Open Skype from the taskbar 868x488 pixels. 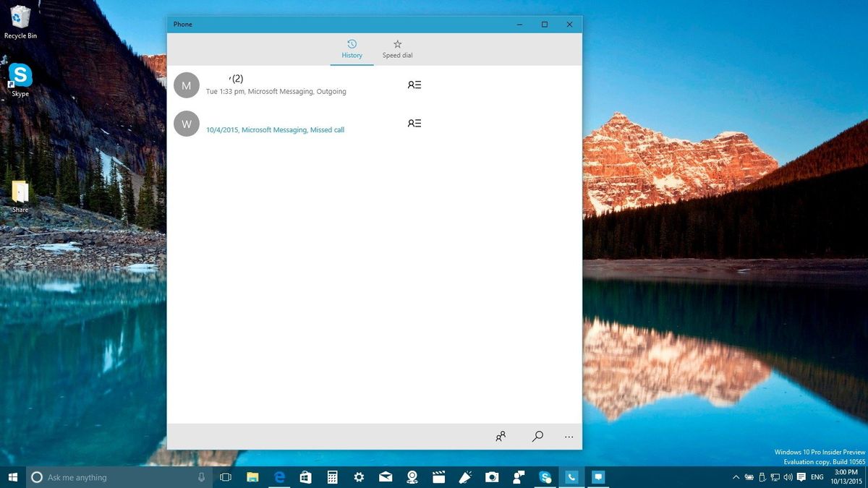[x=545, y=477]
